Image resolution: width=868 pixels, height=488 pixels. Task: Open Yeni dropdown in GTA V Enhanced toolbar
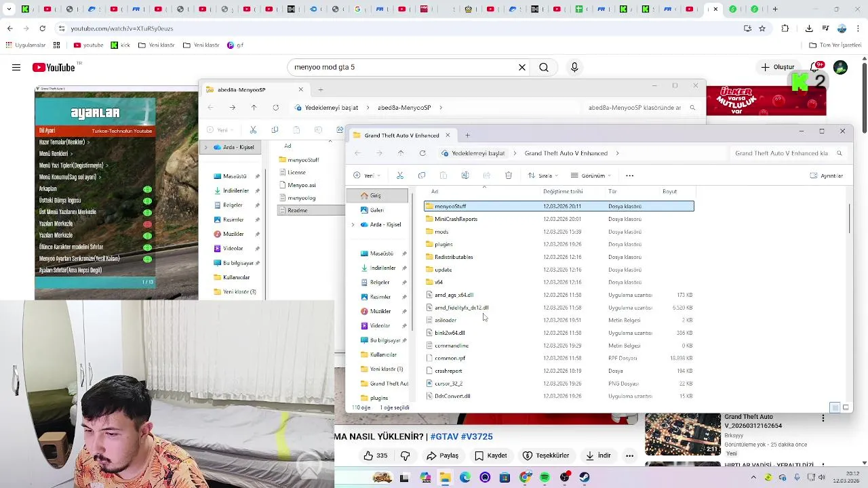tap(366, 176)
